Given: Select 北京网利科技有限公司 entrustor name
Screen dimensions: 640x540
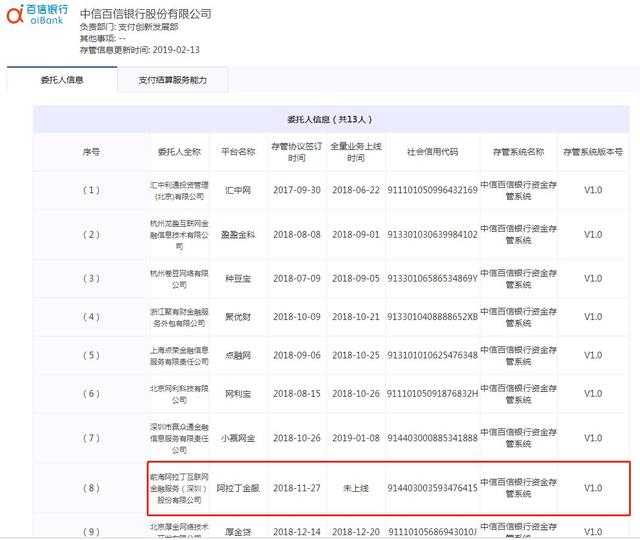Looking at the screenshot, I should 179,394.
